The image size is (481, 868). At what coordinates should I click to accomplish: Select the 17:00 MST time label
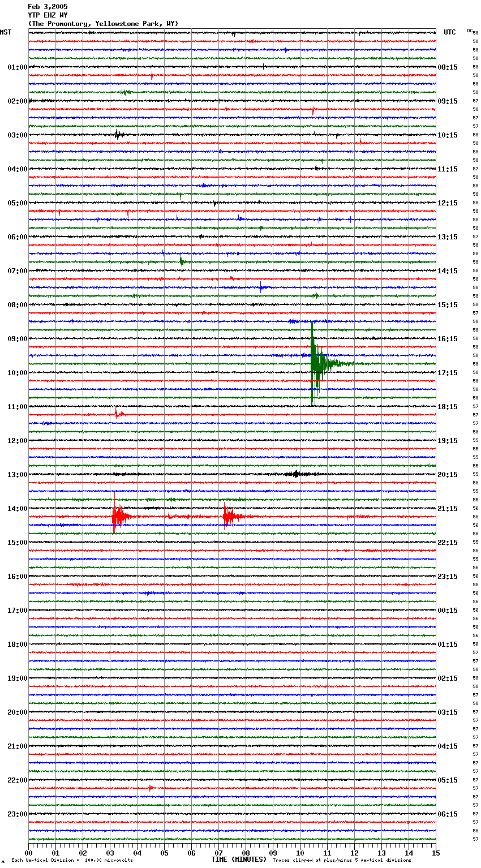18,611
